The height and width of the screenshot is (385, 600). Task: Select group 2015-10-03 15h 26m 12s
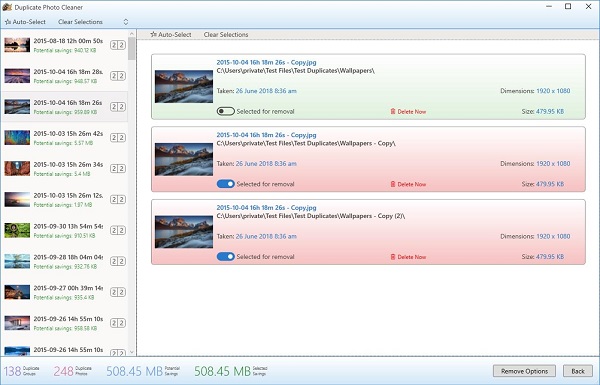[x=64, y=200]
